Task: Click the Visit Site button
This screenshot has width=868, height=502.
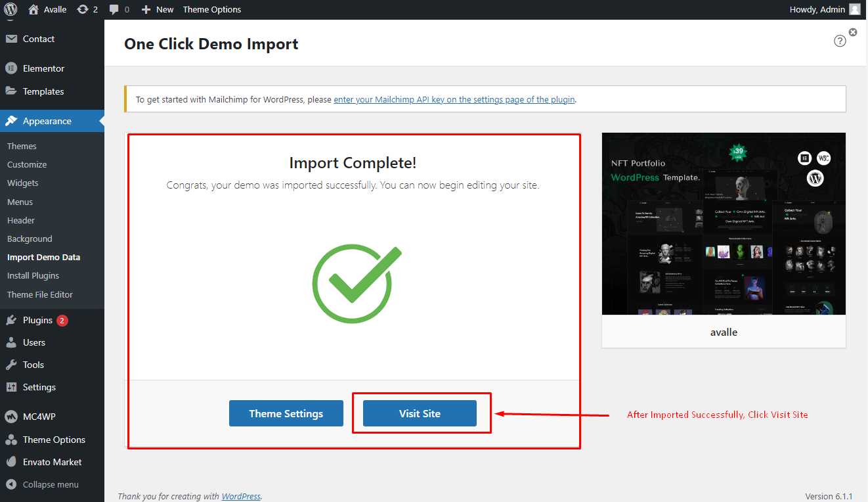Action: coord(420,413)
